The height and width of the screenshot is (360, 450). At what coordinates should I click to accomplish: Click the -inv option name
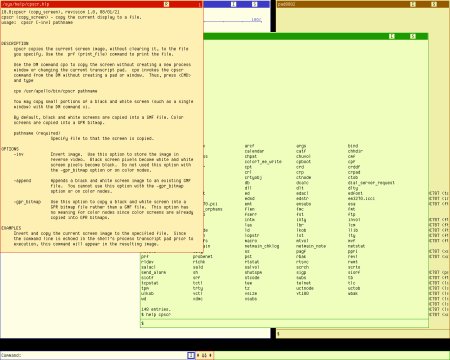tap(19, 154)
